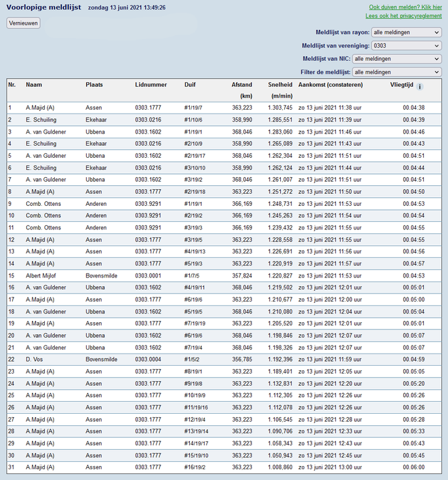Click lidnummer 0303.0004
448x480 pixels.
pyautogui.click(x=148, y=360)
